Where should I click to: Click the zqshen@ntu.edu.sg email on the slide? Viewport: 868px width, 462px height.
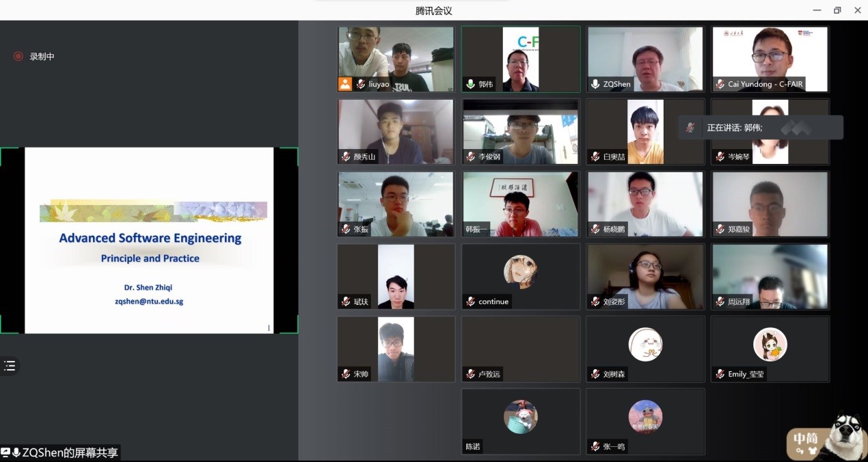[148, 301]
